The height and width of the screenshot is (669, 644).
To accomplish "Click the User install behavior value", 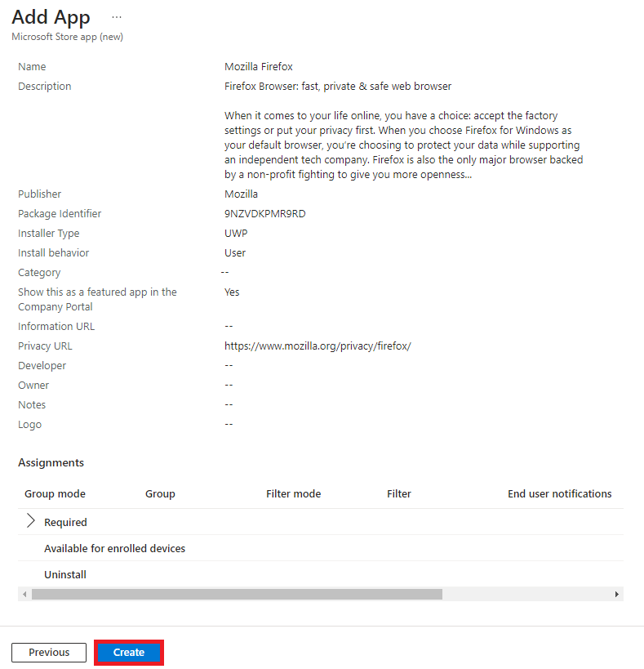I will (x=235, y=253).
